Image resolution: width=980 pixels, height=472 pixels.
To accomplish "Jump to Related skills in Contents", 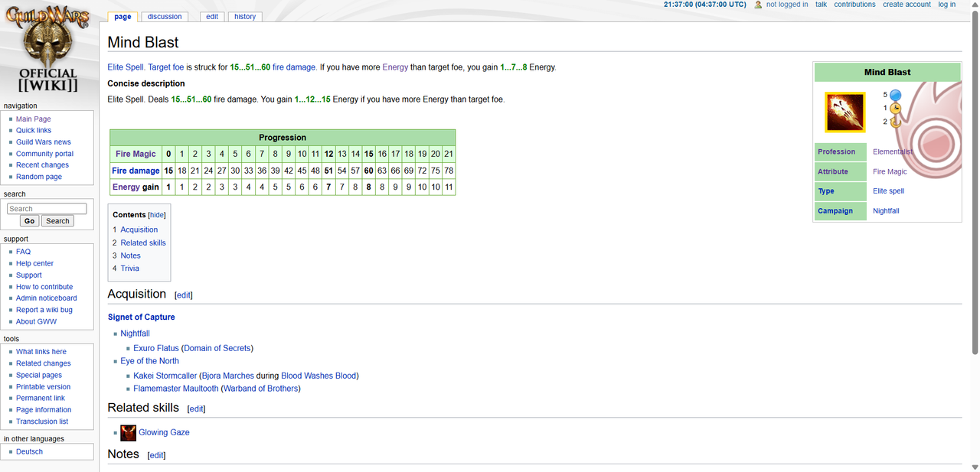I will [x=143, y=243].
